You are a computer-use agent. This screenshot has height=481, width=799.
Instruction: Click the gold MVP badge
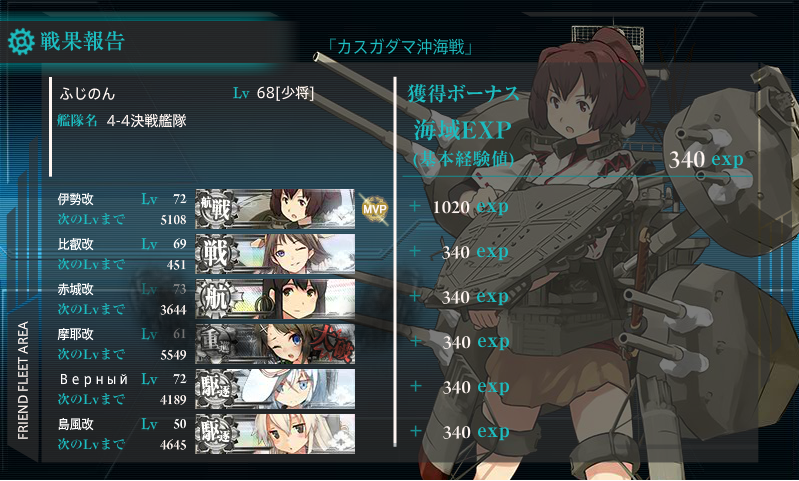pyautogui.click(x=374, y=209)
